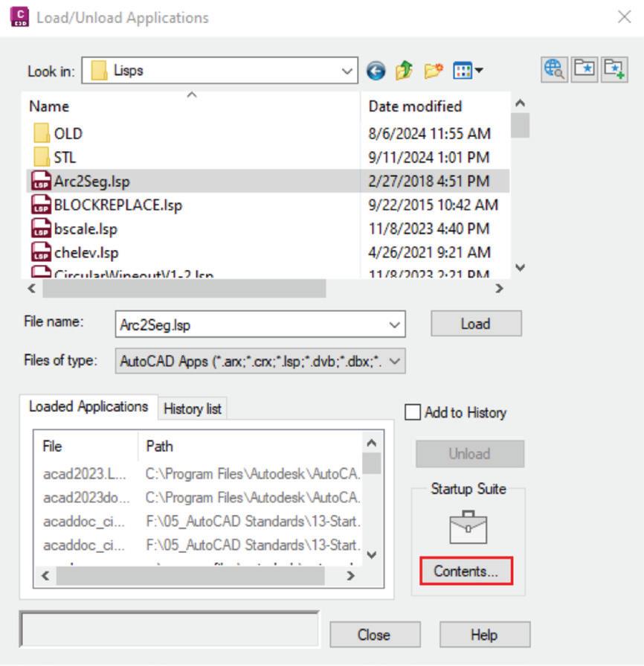Click loaded applications scroll up arrow
The image size is (644, 666).
(x=372, y=443)
